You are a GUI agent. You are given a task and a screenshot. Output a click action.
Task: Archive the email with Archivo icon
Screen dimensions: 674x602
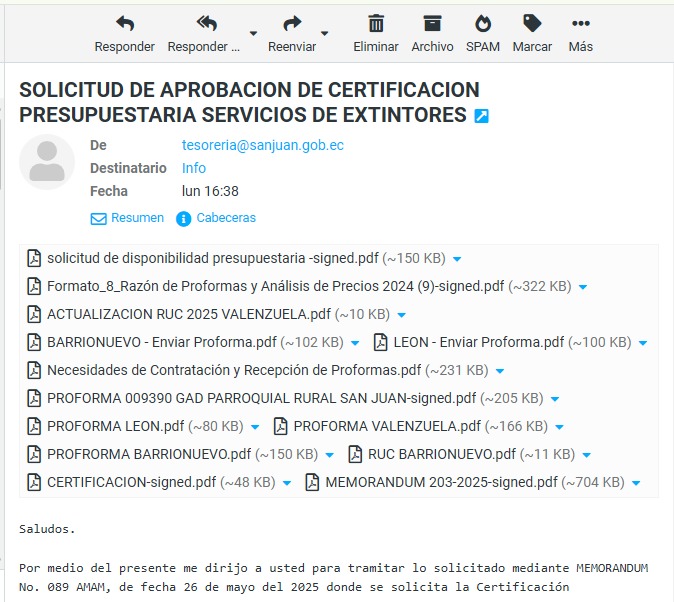(432, 24)
